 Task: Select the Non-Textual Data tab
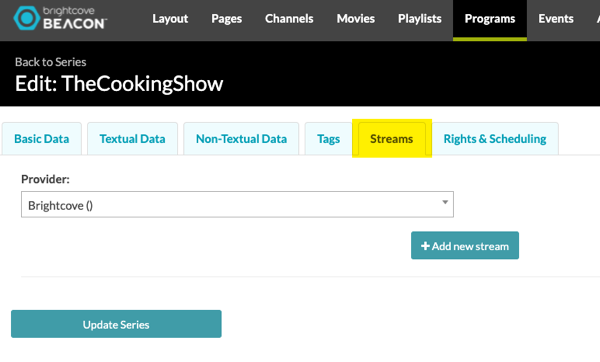pos(241,139)
